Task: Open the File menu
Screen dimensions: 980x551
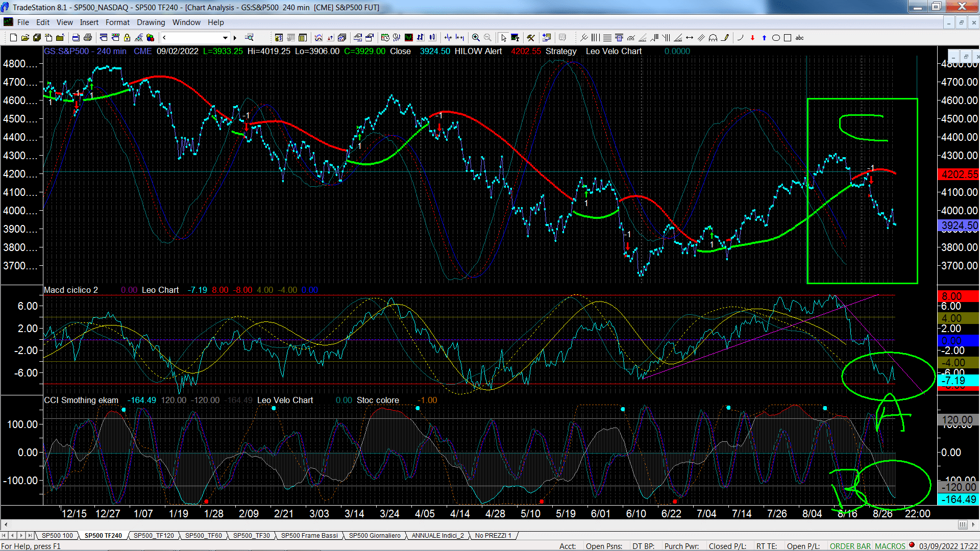Action: click(23, 22)
